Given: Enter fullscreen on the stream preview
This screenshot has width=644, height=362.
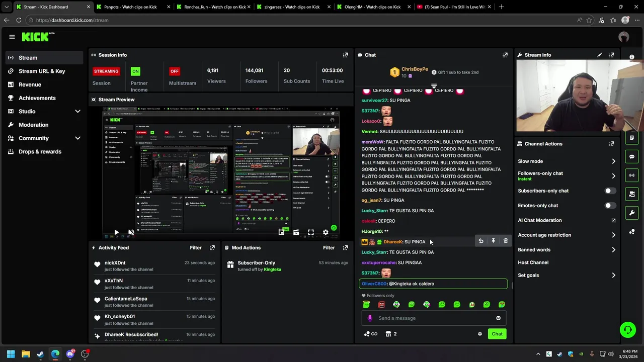Looking at the screenshot, I should [311, 232].
